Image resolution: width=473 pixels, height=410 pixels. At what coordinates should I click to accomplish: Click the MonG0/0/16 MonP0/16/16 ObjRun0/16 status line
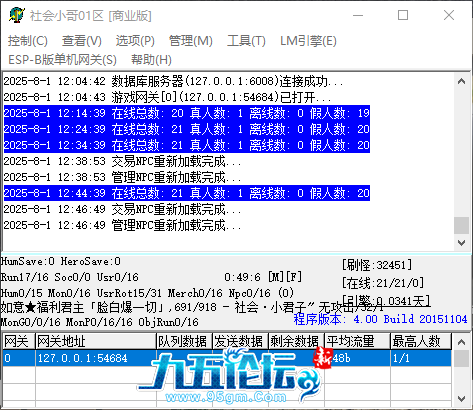pos(99,322)
